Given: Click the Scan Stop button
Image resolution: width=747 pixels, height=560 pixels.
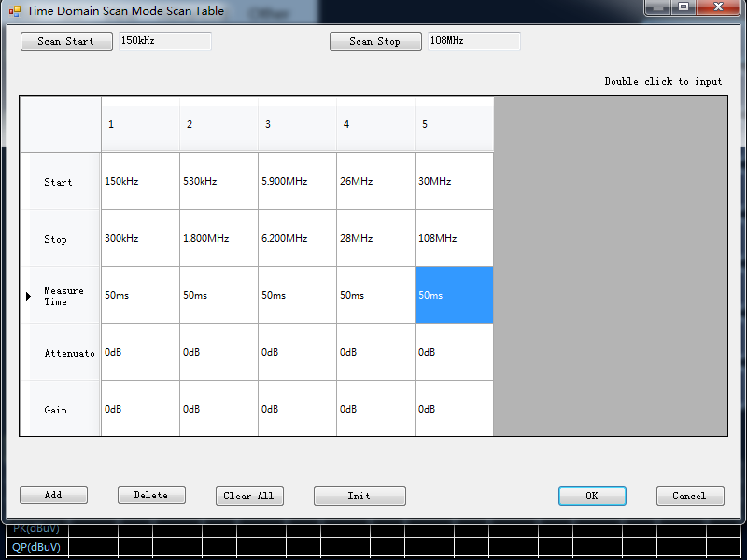Looking at the screenshot, I should 375,41.
